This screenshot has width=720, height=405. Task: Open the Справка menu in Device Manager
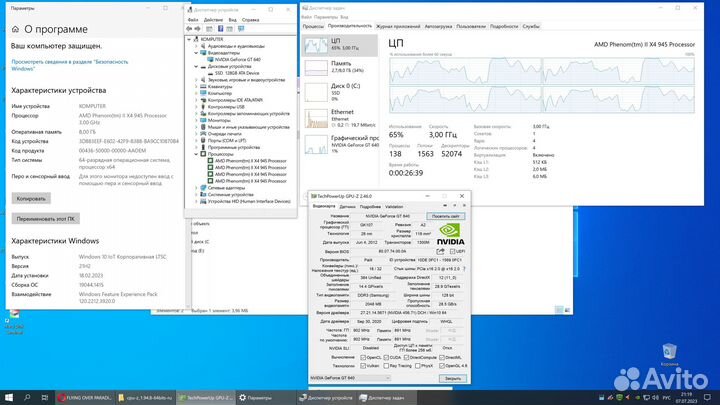click(250, 20)
